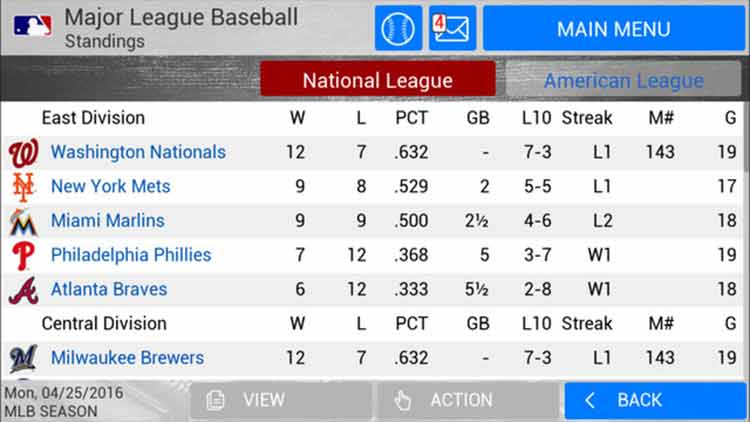The height and width of the screenshot is (422, 750).
Task: Open the New York Mets team link
Action: pyautogui.click(x=110, y=186)
